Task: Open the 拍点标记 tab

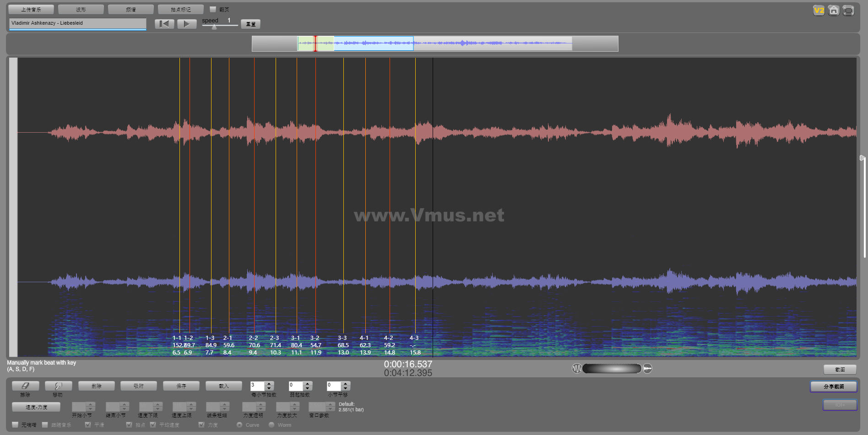Action: click(180, 10)
